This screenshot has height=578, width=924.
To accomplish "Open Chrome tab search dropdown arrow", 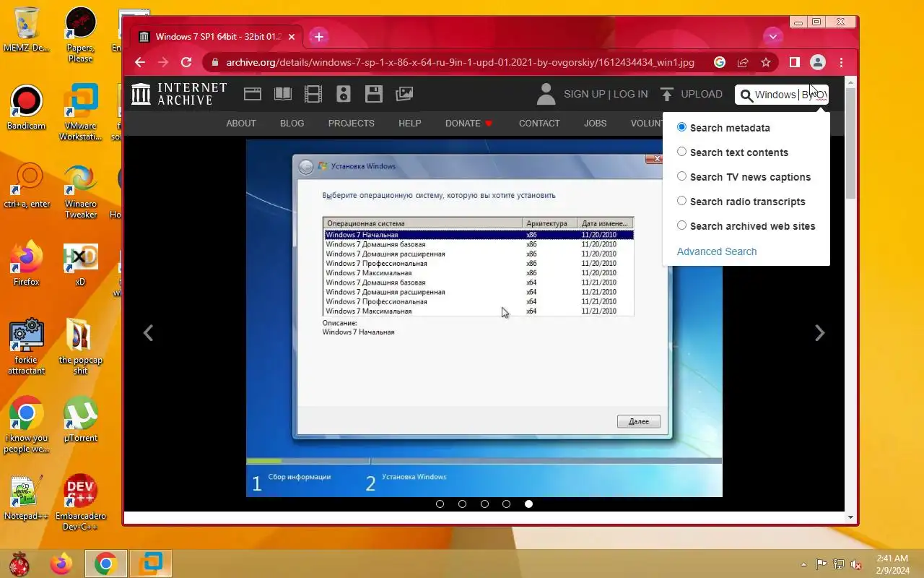I will 772,36.
